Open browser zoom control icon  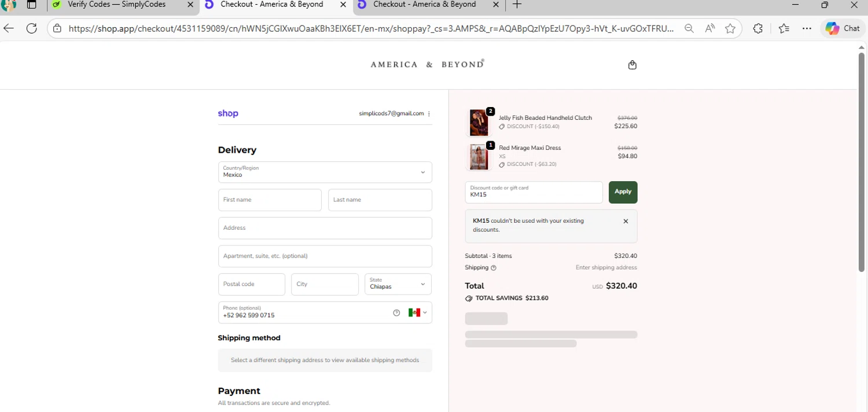[689, 28]
